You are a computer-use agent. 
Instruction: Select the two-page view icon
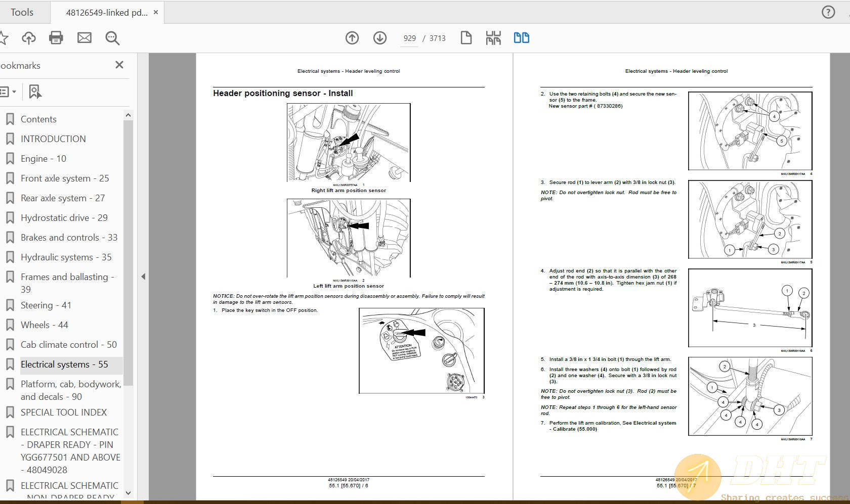[x=522, y=38]
